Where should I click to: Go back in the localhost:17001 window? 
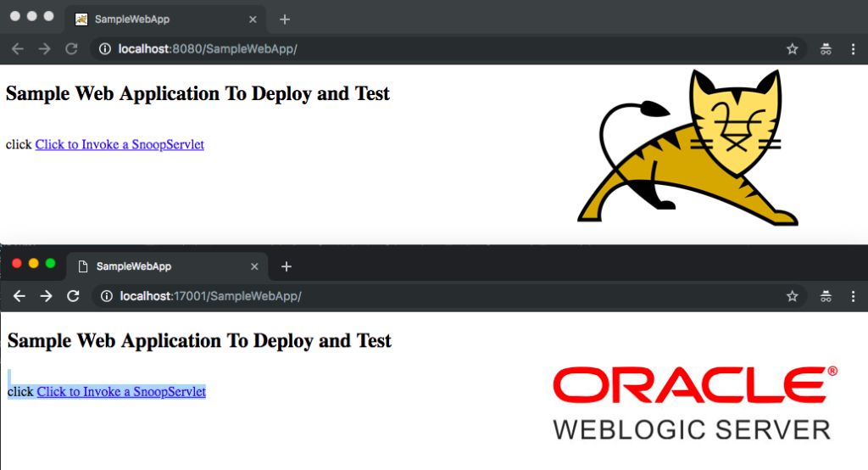coord(19,296)
